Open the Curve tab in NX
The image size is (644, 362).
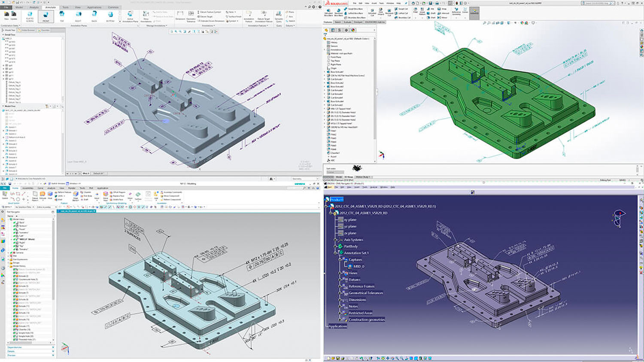point(40,188)
